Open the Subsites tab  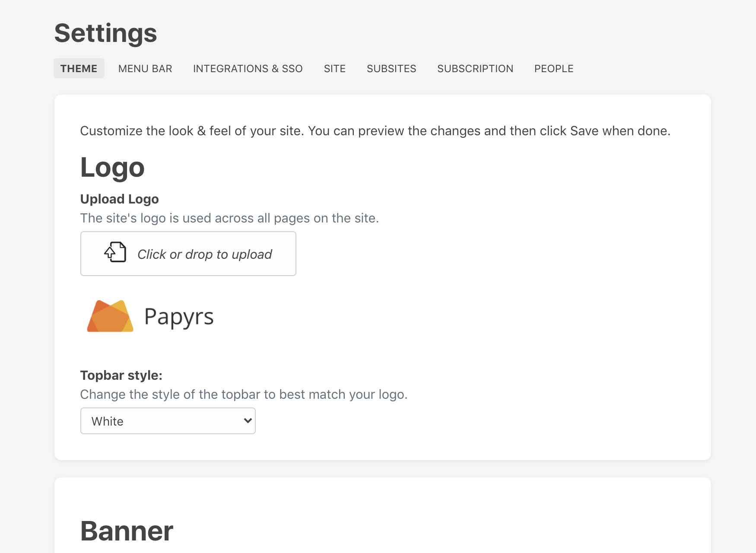coord(391,68)
